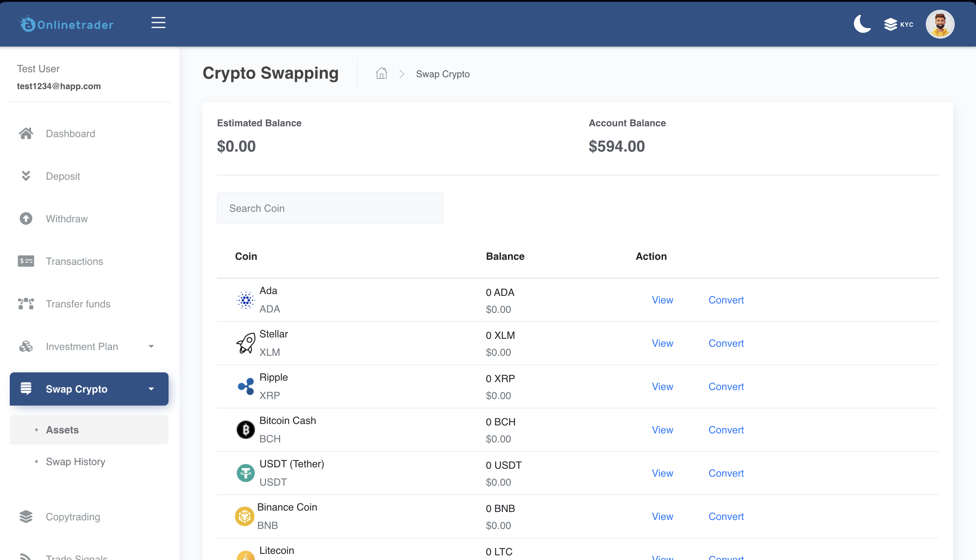The height and width of the screenshot is (560, 976).
Task: Focus the Search Coin input field
Action: click(330, 208)
